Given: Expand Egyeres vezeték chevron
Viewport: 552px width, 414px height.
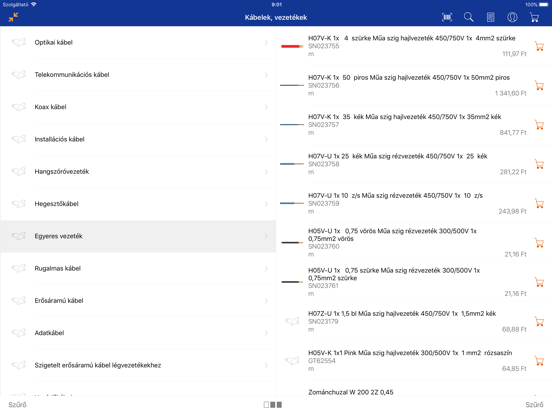Looking at the screenshot, I should (266, 236).
